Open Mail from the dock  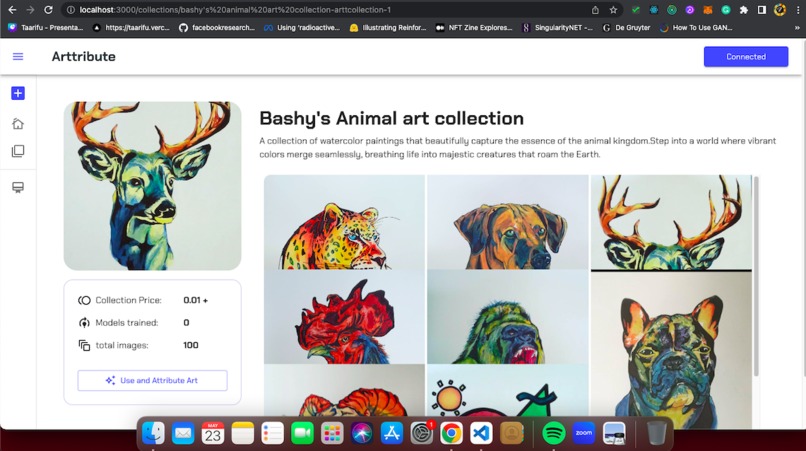[183, 433]
